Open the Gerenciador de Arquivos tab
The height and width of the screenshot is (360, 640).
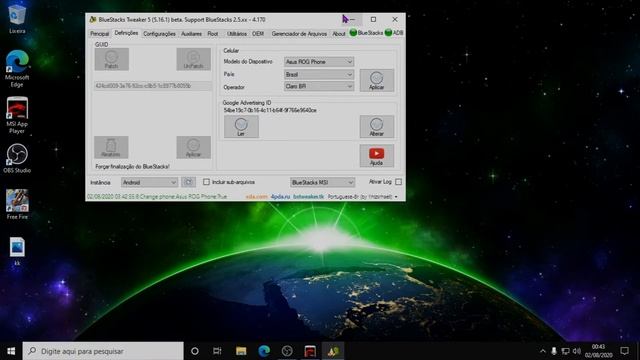point(299,34)
